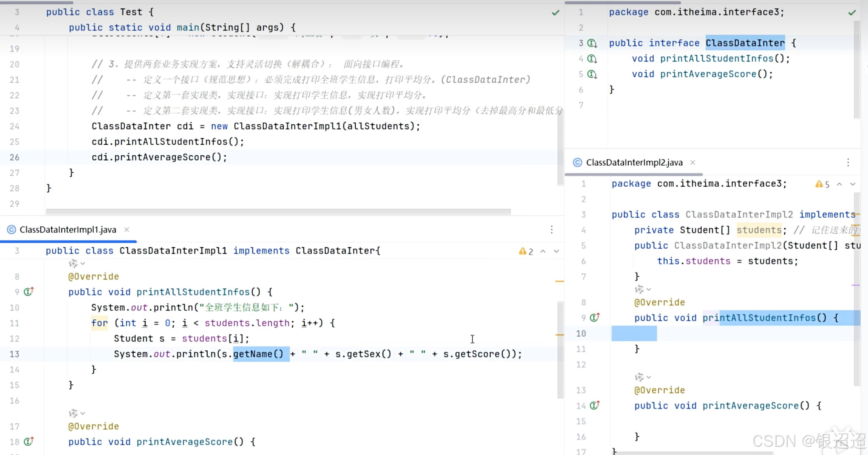This screenshot has width=868, height=455.
Task: Click gutter icon next to printAverageScore interface method
Action: [x=592, y=74]
